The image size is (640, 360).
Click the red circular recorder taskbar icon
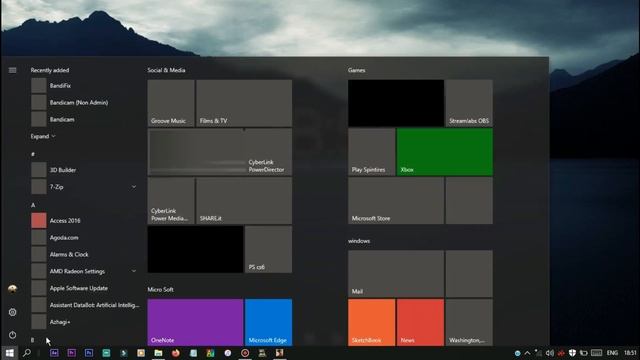245,353
